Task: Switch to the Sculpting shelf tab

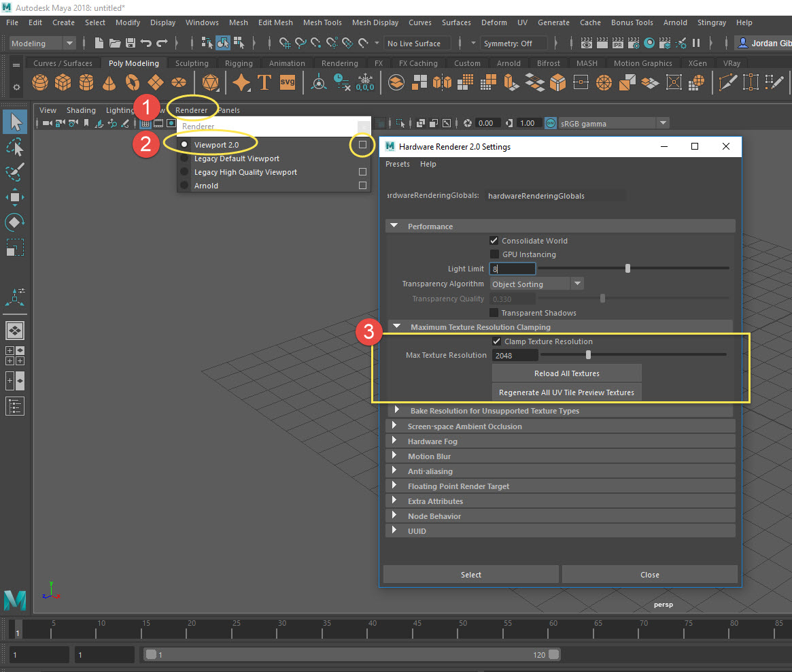Action: 192,63
